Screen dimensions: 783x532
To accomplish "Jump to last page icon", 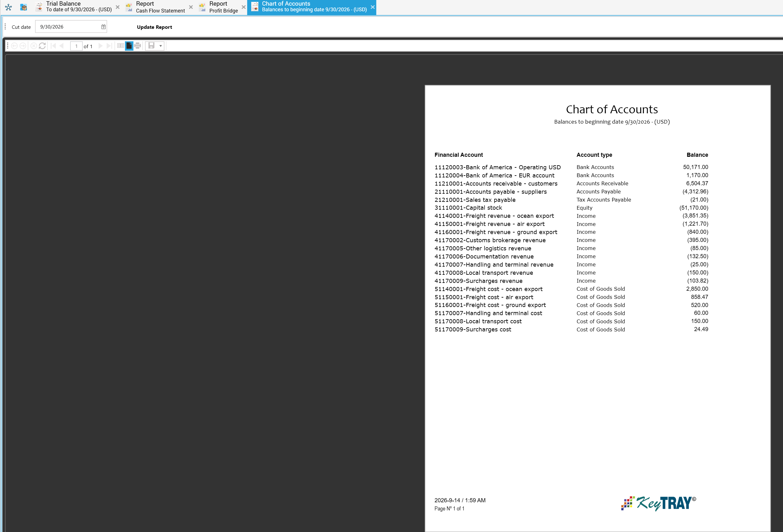I will (109, 46).
